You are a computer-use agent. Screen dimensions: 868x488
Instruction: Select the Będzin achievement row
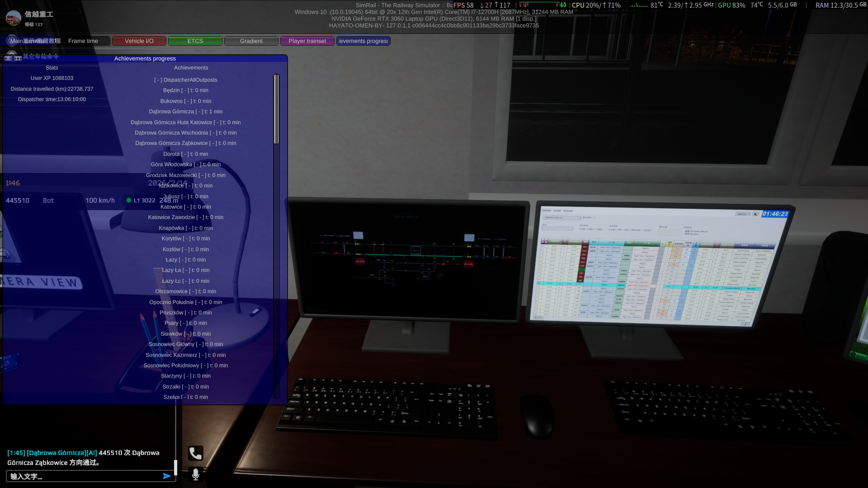pyautogui.click(x=186, y=90)
